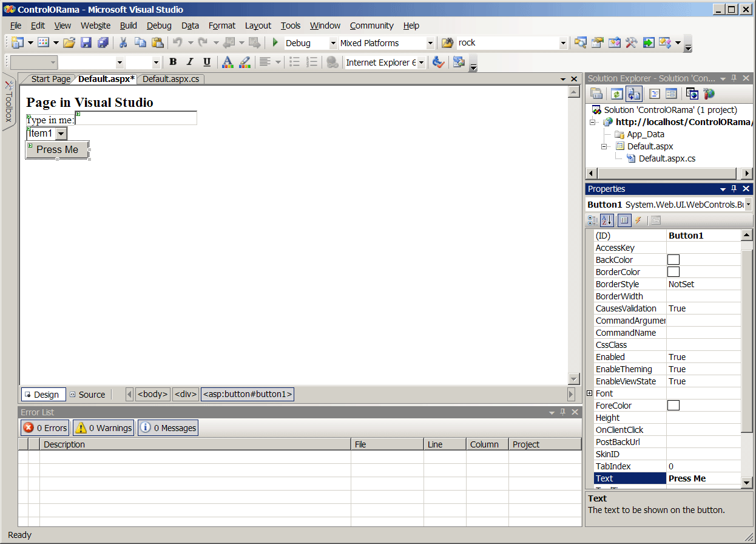
Task: Click the Save All toolbar icon
Action: [103, 42]
